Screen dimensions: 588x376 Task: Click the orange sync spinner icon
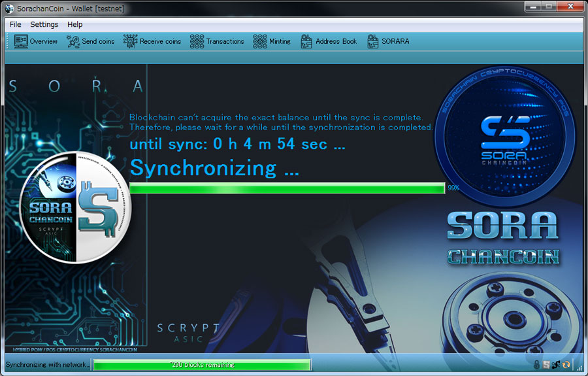(x=566, y=364)
